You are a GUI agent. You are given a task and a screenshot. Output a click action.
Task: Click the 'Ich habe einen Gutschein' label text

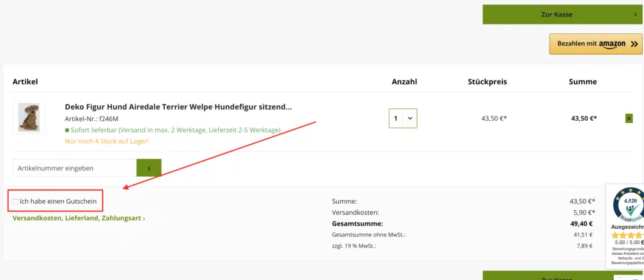click(x=58, y=201)
